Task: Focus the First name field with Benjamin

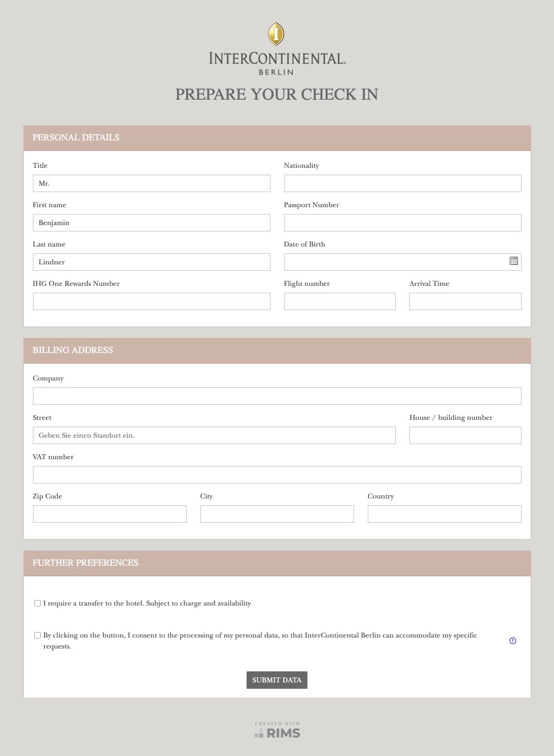Action: click(x=151, y=223)
